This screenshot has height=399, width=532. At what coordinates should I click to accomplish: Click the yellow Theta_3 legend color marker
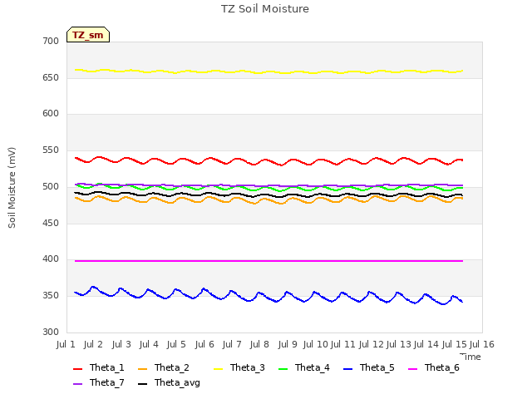(x=218, y=369)
